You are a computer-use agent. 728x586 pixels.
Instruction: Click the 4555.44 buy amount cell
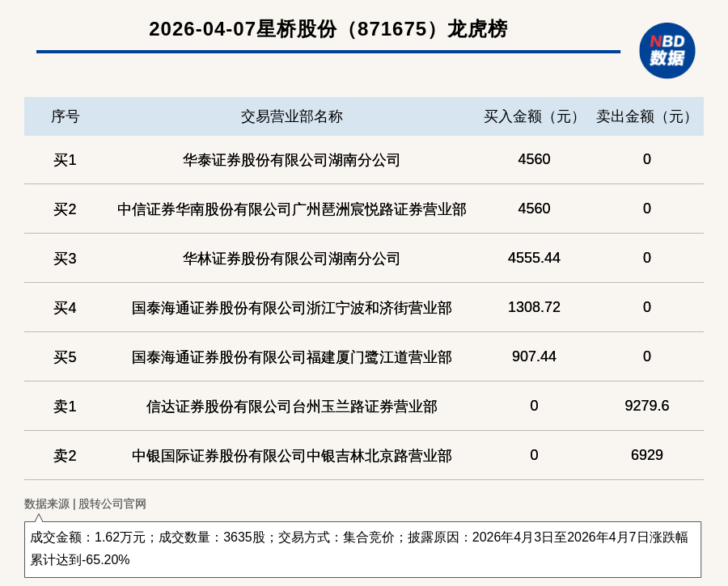(534, 258)
